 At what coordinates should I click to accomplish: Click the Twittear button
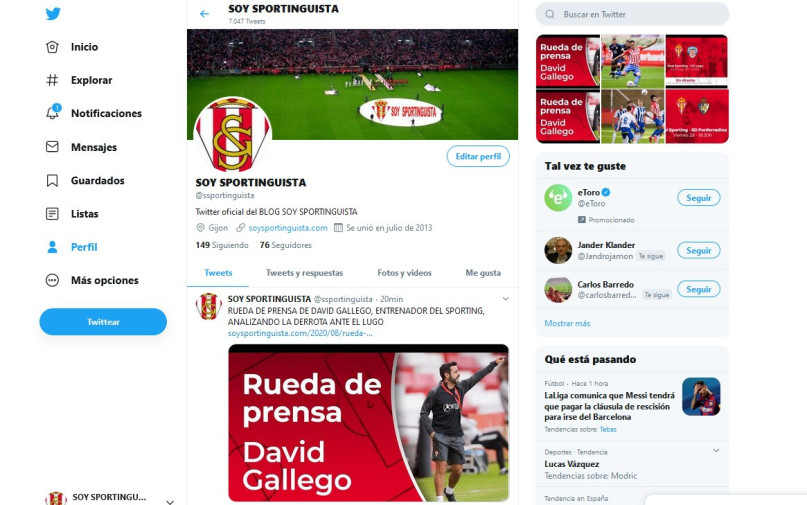click(103, 322)
